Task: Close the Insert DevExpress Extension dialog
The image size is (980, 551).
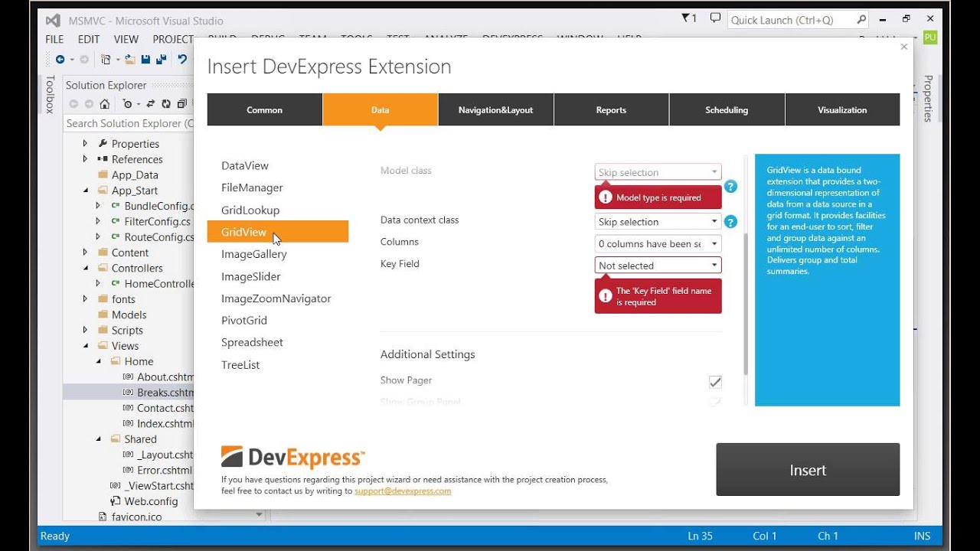Action: coord(903,47)
